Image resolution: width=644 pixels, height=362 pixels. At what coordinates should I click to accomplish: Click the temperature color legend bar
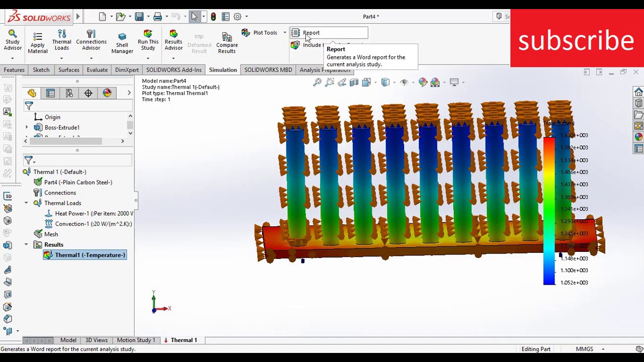(x=549, y=211)
